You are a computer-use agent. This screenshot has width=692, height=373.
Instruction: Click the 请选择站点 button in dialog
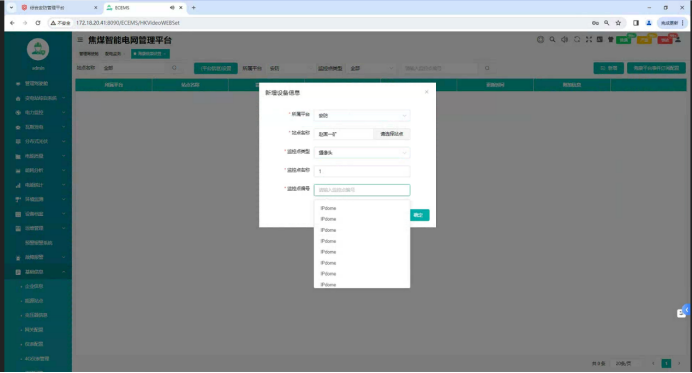pyautogui.click(x=392, y=134)
